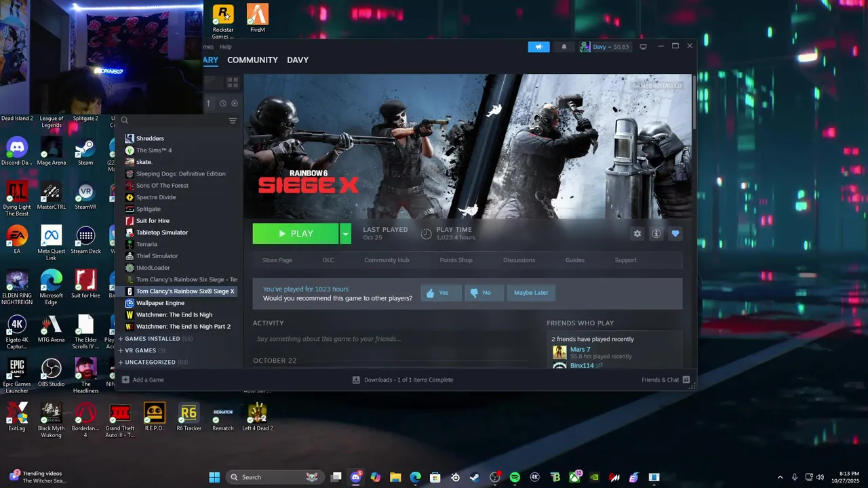Enter Big Picture mode via monitor icon
This screenshot has width=868, height=488.
coord(643,47)
